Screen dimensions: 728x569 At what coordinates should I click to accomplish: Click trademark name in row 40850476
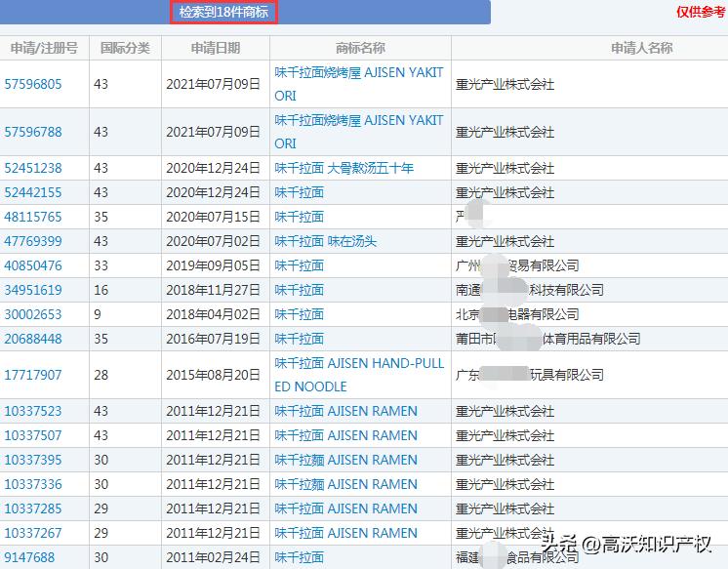pos(299,265)
